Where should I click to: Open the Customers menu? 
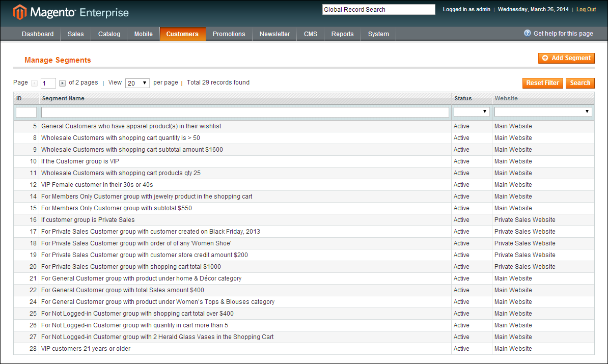(x=182, y=34)
